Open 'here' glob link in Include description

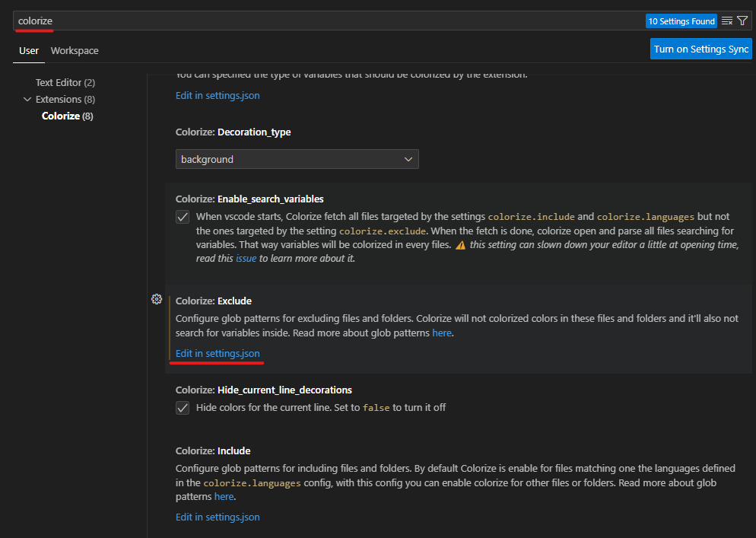pos(224,496)
